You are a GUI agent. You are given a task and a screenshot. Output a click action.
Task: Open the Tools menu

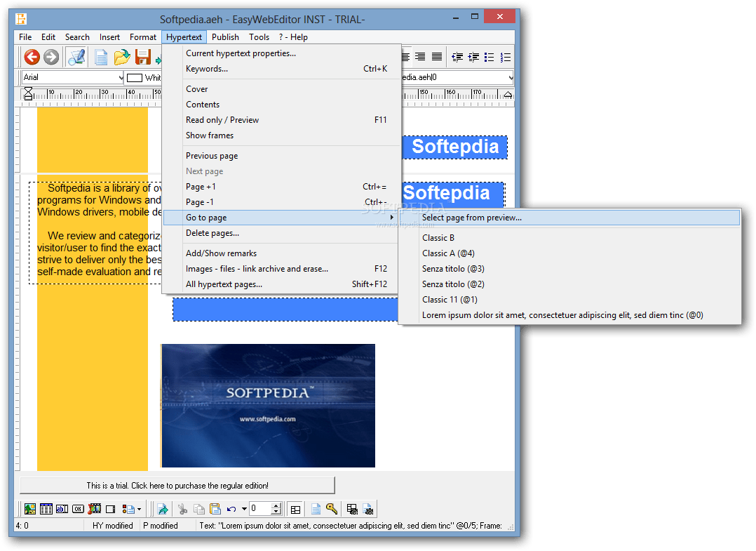(x=259, y=37)
